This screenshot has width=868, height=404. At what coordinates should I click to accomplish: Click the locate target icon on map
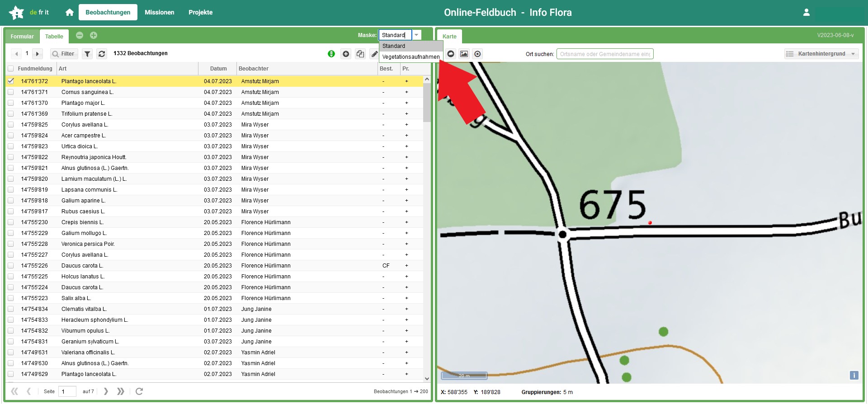(x=477, y=54)
